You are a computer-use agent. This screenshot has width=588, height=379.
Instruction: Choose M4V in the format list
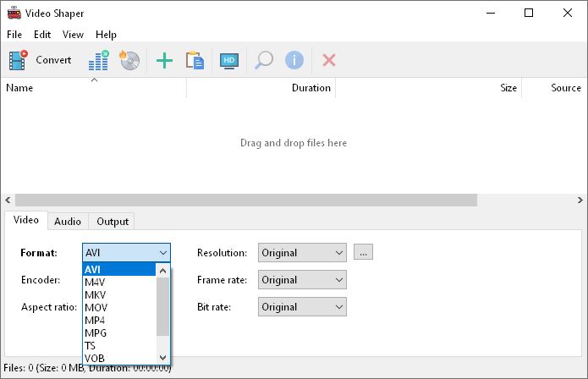click(x=119, y=283)
